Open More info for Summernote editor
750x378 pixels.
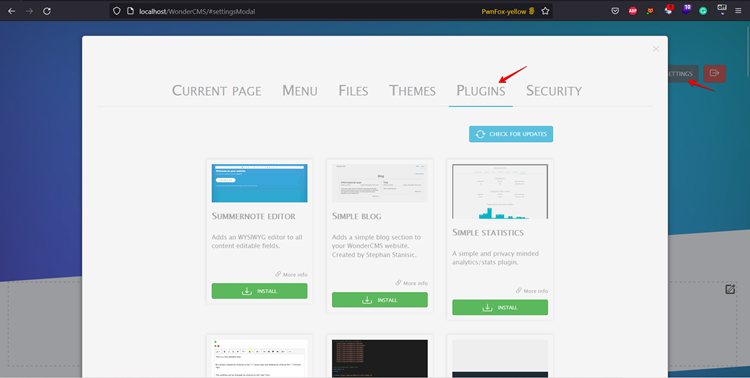point(291,275)
